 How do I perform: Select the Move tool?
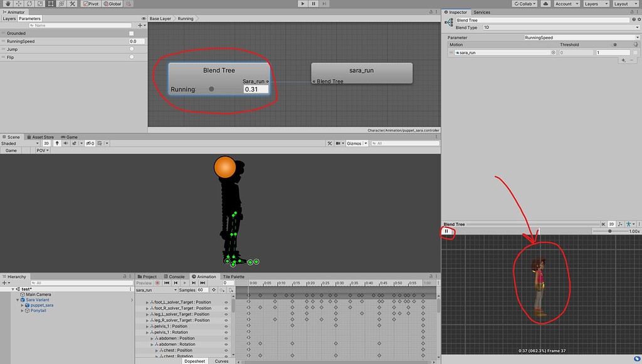tap(19, 4)
